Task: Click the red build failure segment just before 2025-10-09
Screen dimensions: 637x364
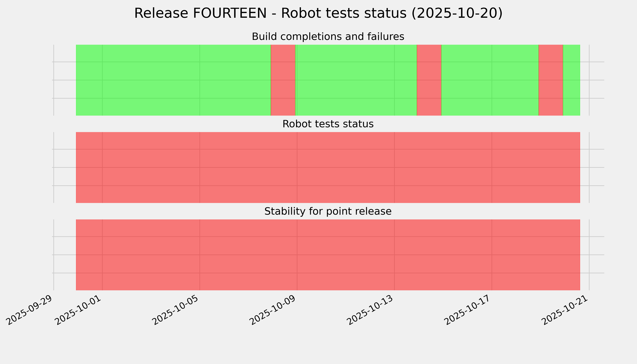Action: (x=283, y=80)
